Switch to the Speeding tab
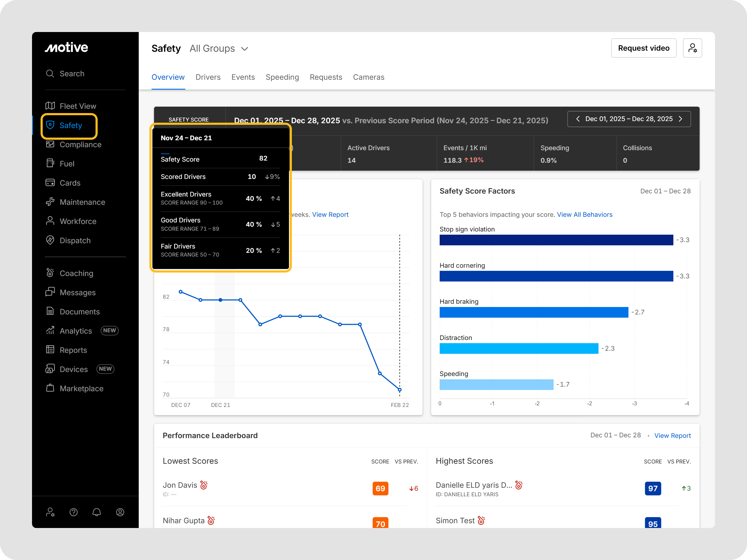The image size is (747, 560). point(282,77)
